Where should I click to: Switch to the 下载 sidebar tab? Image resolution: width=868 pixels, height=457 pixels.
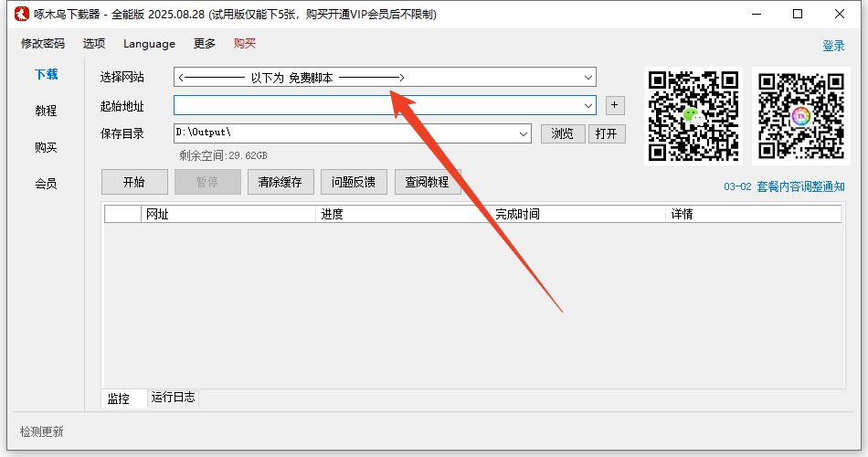pyautogui.click(x=46, y=74)
